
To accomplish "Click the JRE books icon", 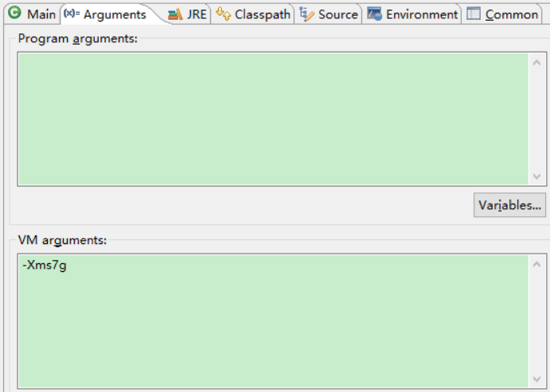I will (175, 14).
